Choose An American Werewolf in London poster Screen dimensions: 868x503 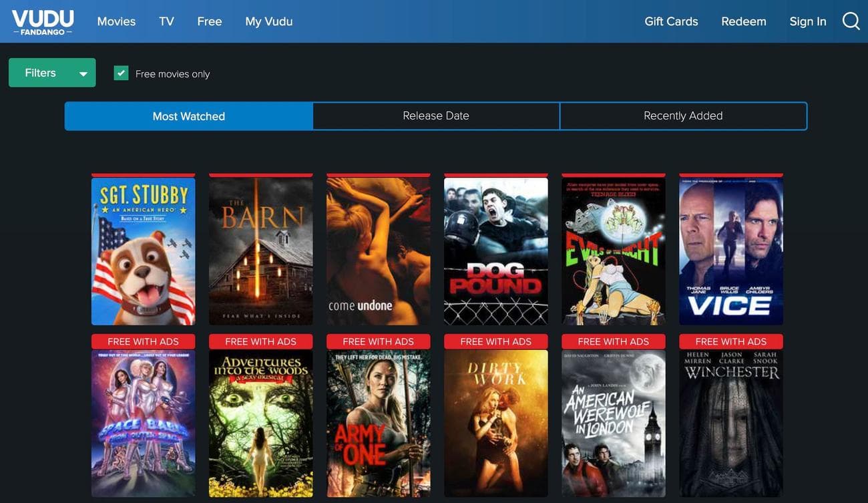(613, 424)
